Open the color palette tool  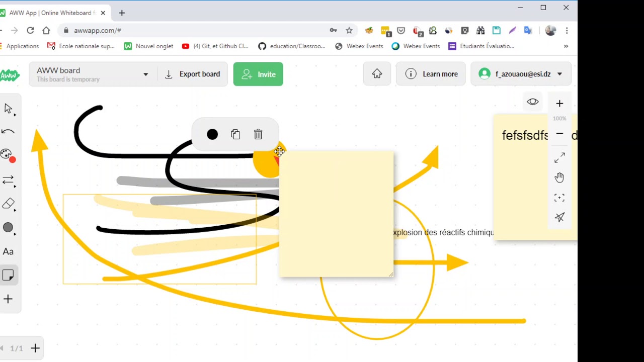point(8,155)
